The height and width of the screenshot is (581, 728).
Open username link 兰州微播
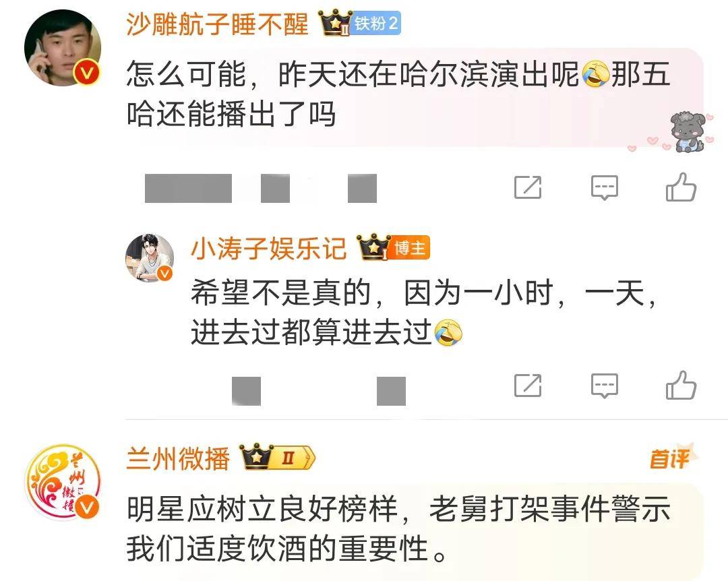(x=178, y=458)
